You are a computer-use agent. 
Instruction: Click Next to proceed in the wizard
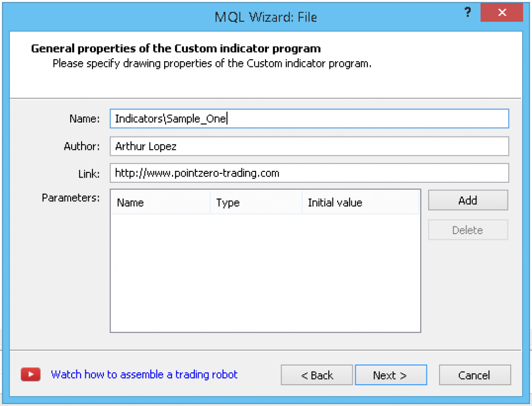click(x=391, y=375)
